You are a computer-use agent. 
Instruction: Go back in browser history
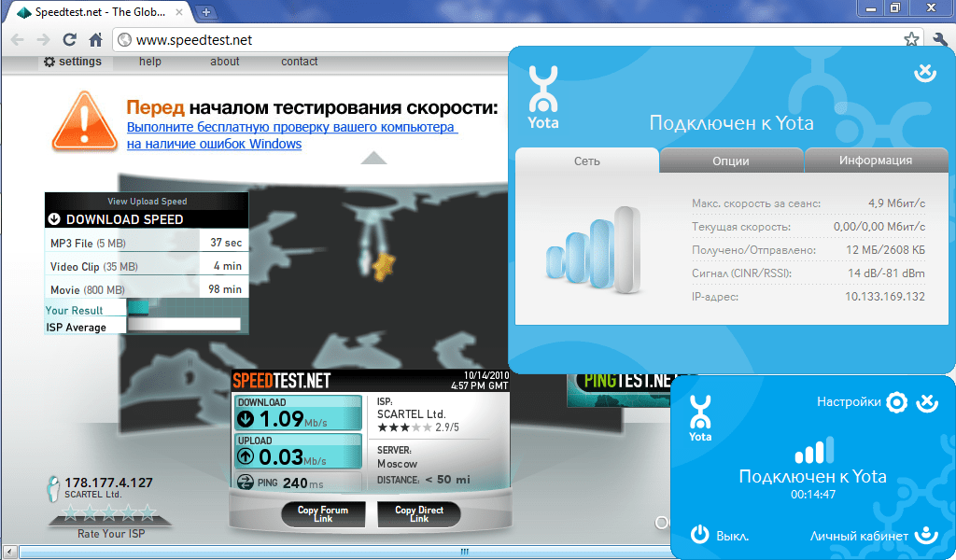tap(18, 39)
